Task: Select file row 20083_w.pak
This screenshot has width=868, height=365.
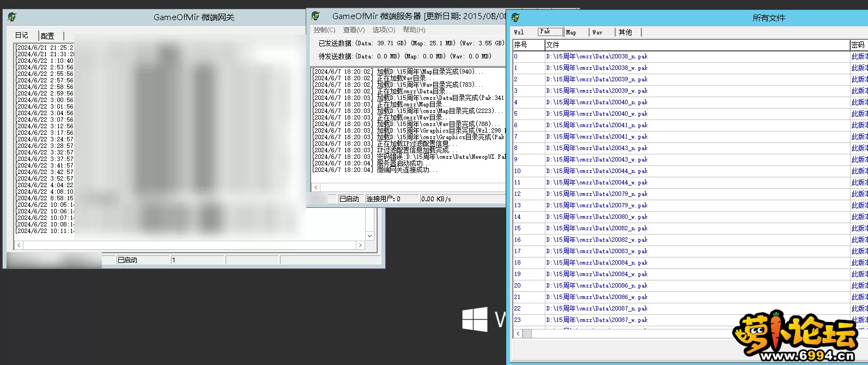Action: click(x=690, y=251)
